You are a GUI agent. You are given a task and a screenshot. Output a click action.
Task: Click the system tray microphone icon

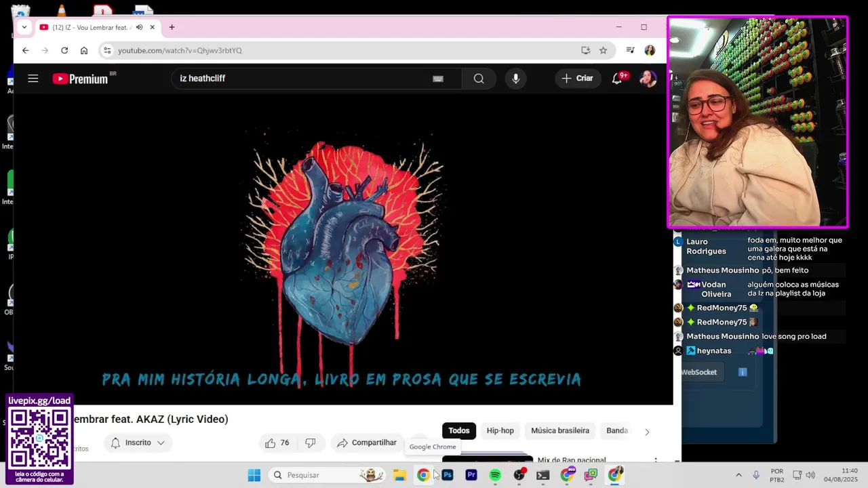(x=756, y=475)
